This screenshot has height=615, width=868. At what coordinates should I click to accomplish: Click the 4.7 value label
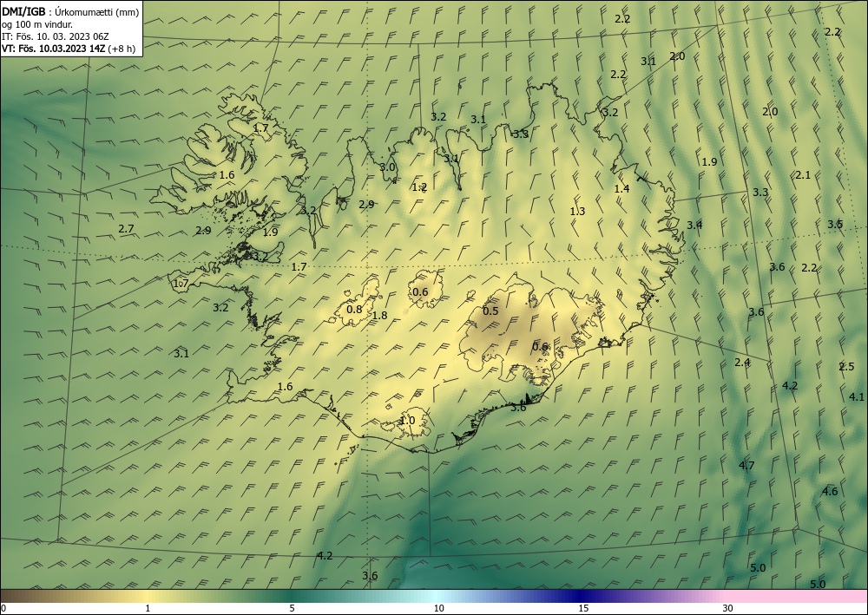point(746,465)
